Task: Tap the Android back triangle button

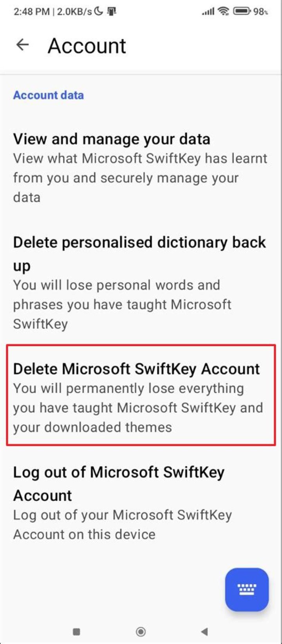Action: pyautogui.click(x=204, y=631)
